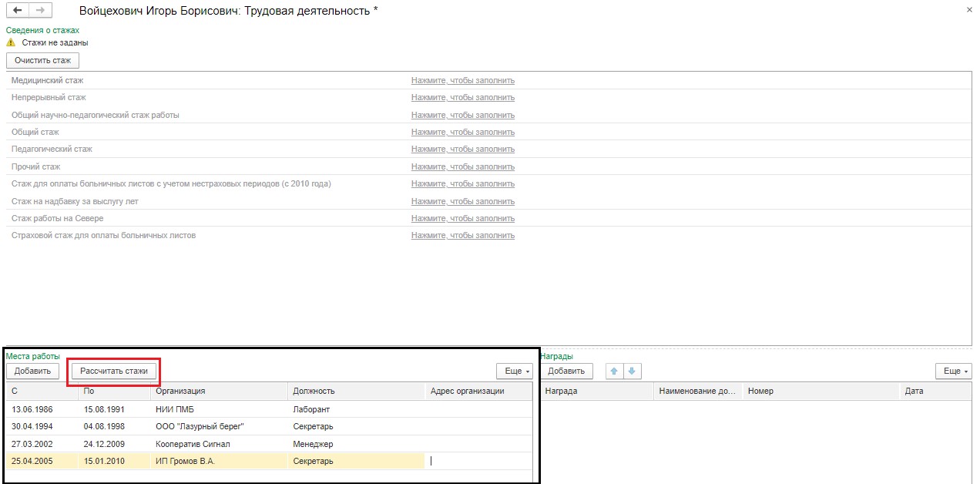This screenshot has width=980, height=484.
Task: Select start date 25.04.2005
Action: (42, 461)
